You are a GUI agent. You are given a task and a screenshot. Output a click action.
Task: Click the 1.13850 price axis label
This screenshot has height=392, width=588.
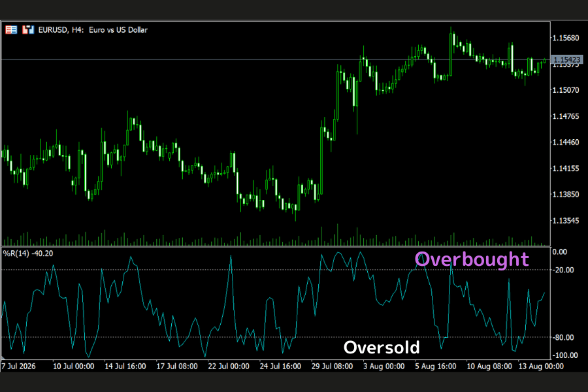click(x=566, y=194)
